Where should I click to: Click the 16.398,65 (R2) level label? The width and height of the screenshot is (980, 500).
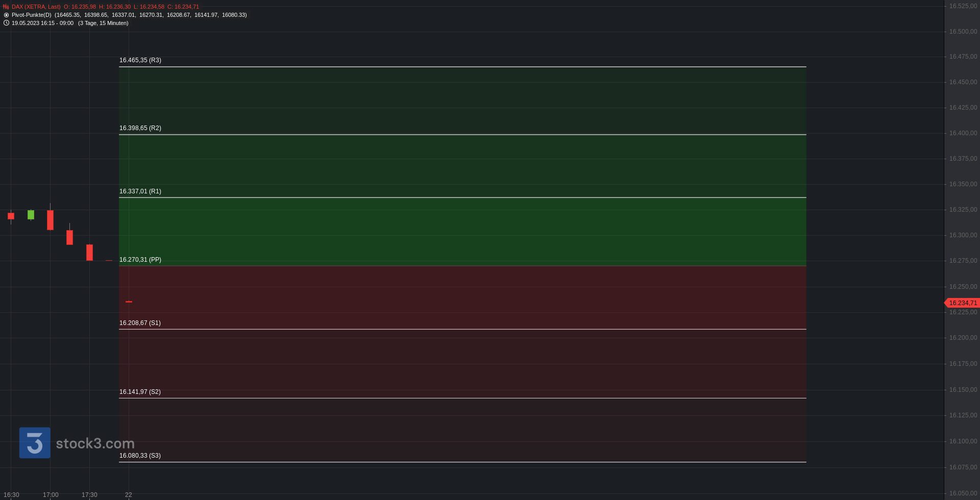click(x=140, y=128)
